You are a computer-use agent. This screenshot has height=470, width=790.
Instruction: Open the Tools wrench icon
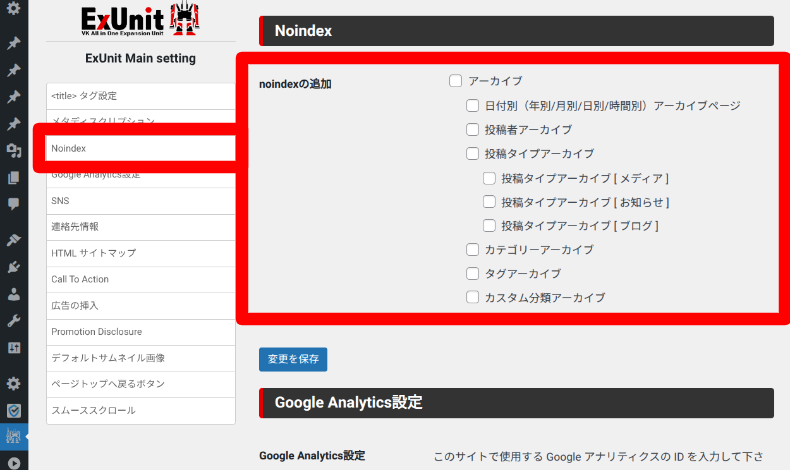(x=14, y=321)
